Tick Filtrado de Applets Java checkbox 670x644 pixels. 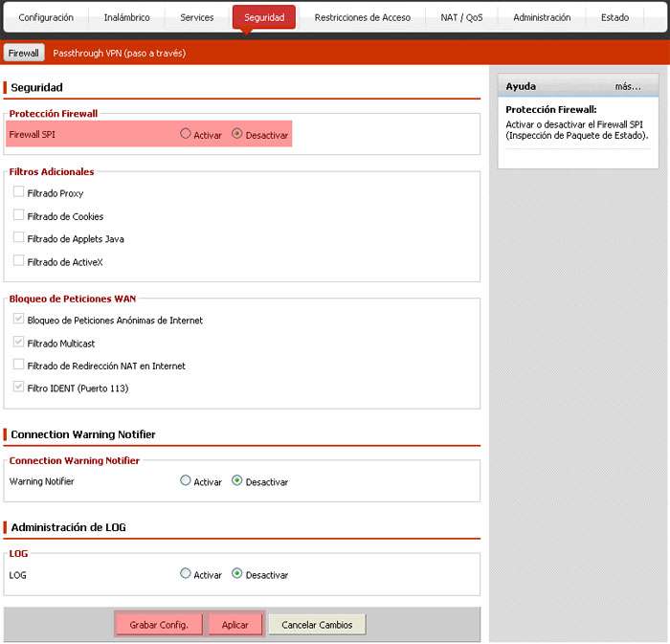(x=19, y=238)
